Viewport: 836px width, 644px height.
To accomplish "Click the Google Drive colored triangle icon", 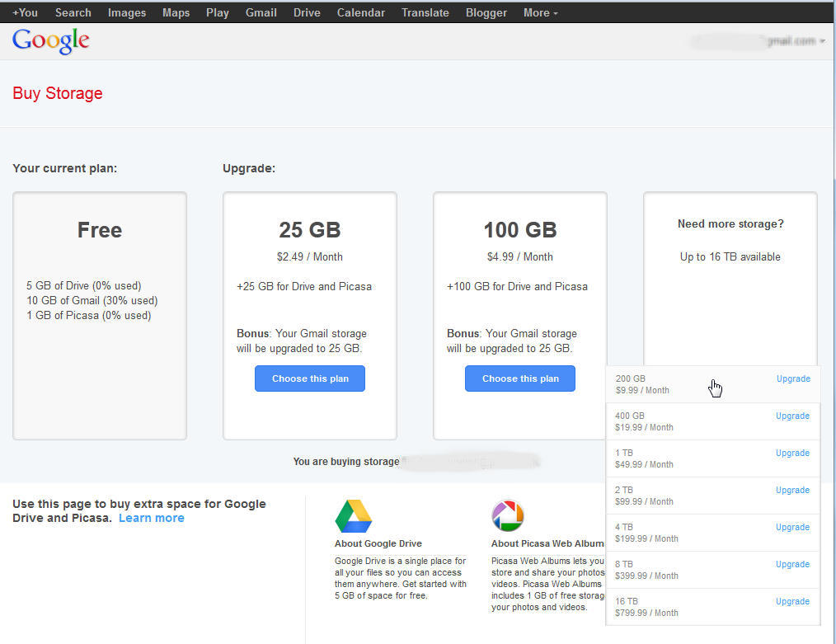I will [x=355, y=515].
